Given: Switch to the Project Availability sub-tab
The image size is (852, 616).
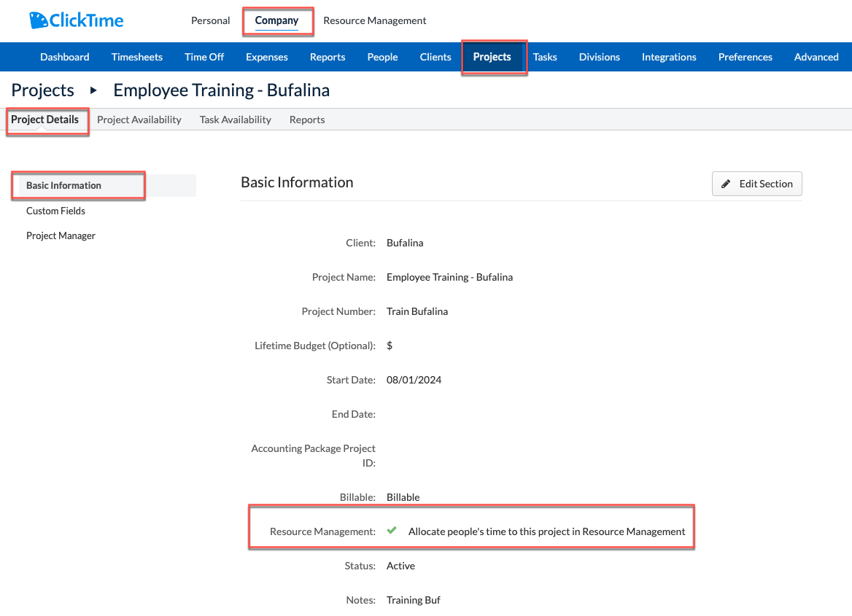Looking at the screenshot, I should 139,120.
